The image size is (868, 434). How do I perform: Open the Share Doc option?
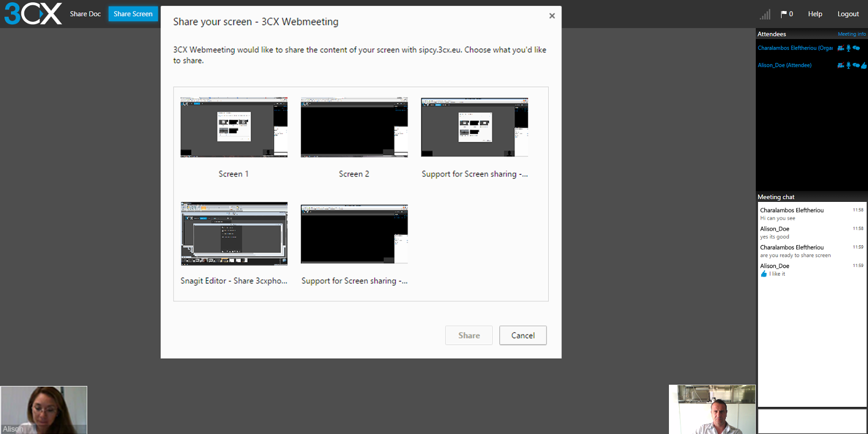85,14
